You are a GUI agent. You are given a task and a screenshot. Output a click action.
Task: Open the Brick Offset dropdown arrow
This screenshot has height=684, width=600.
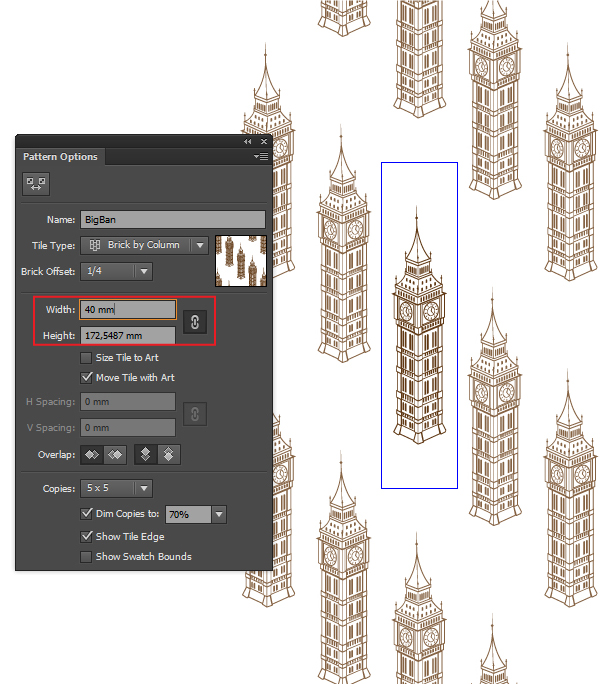pos(144,271)
